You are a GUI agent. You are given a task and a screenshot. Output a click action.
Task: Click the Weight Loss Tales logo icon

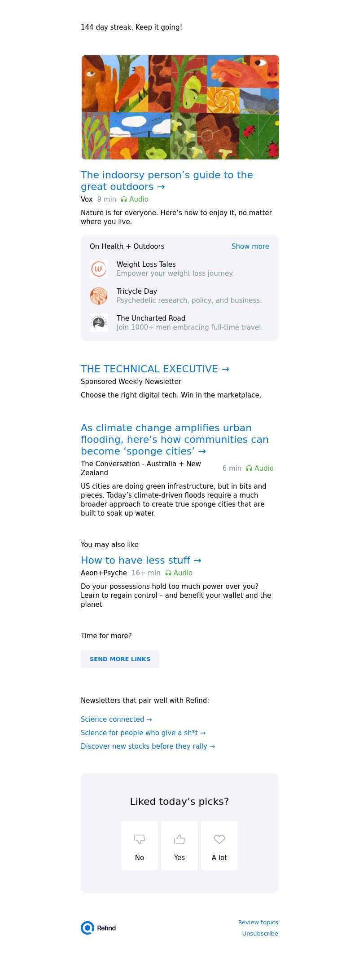[99, 269]
